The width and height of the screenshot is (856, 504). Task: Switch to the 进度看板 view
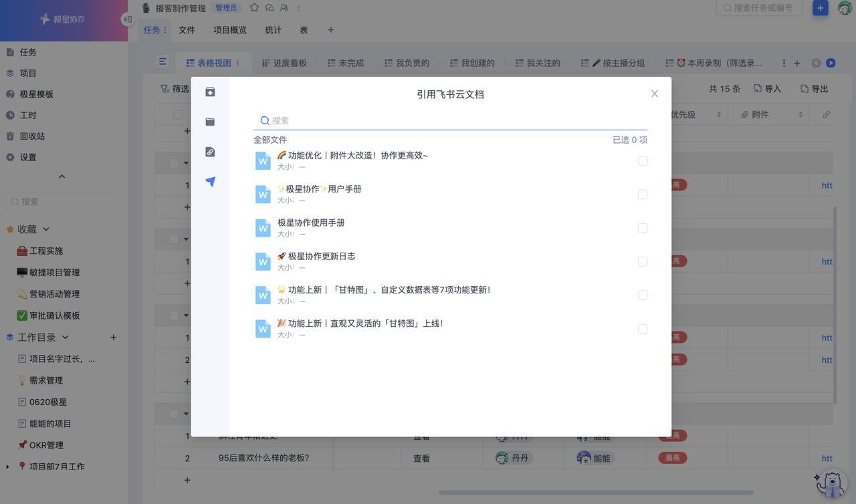(284, 63)
